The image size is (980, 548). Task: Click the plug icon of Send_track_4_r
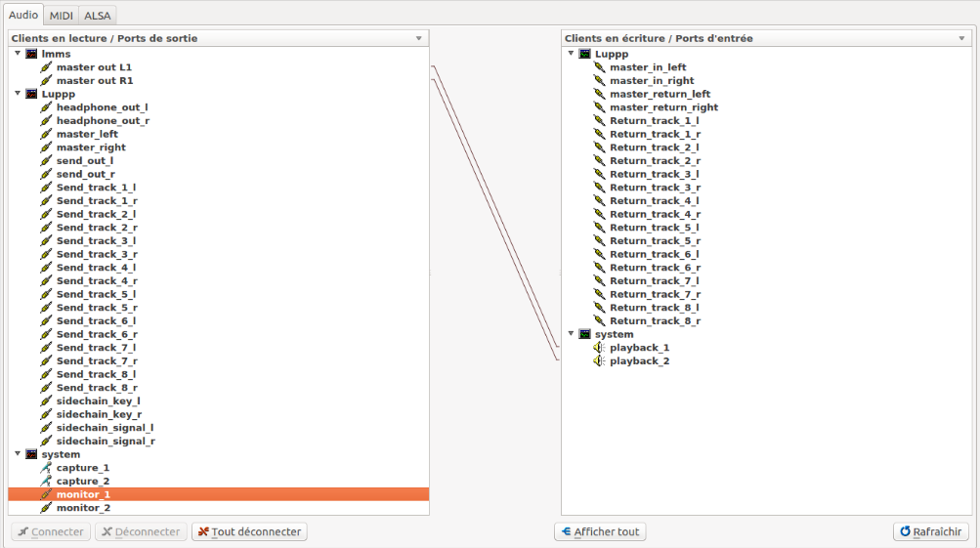[x=46, y=281]
